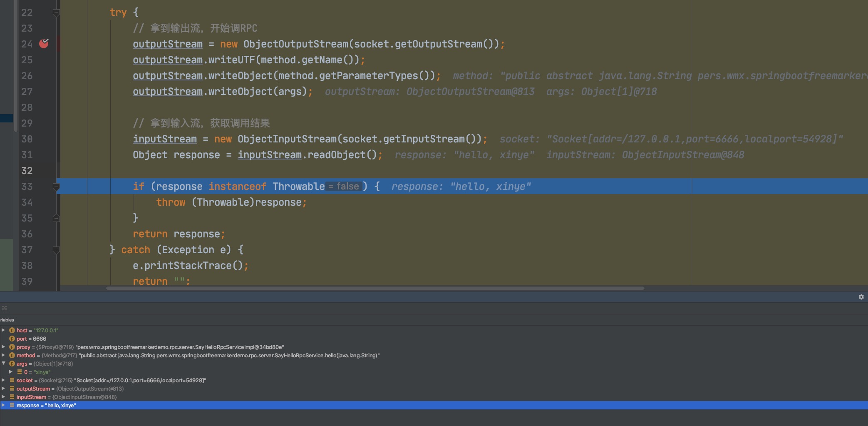Image resolution: width=868 pixels, height=426 pixels.
Task: Toggle code fold at catch block line 37
Action: pos(56,250)
